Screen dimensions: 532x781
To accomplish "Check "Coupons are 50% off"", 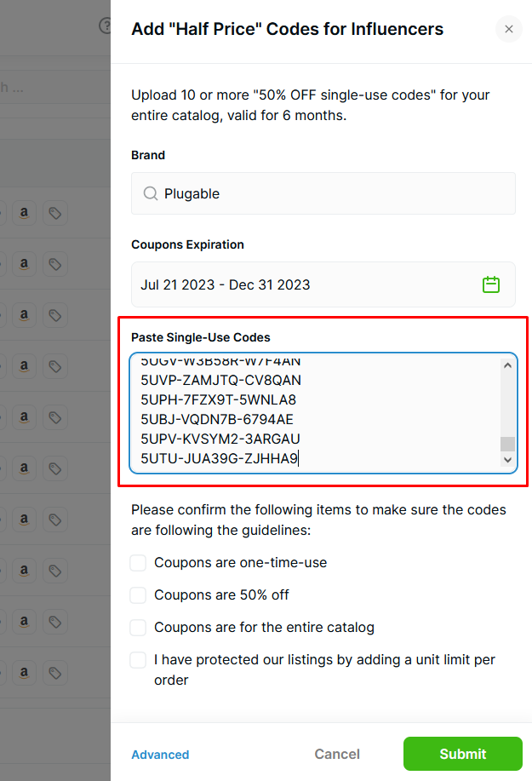I will (x=138, y=594).
